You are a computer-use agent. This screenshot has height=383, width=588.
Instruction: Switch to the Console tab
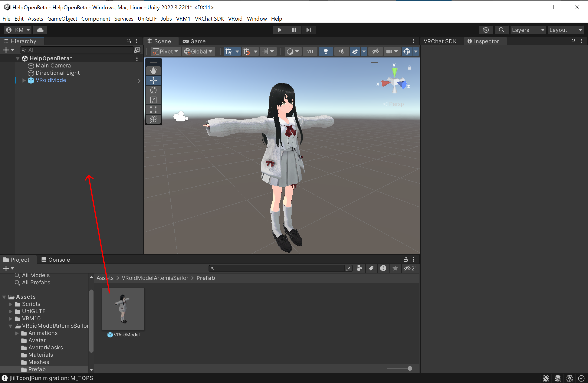pyautogui.click(x=56, y=260)
